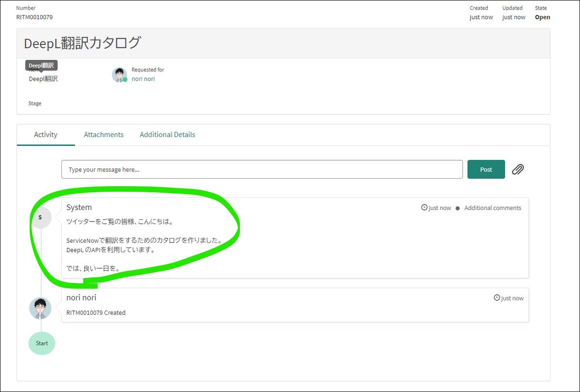Click the Requested for user avatar

(x=119, y=75)
